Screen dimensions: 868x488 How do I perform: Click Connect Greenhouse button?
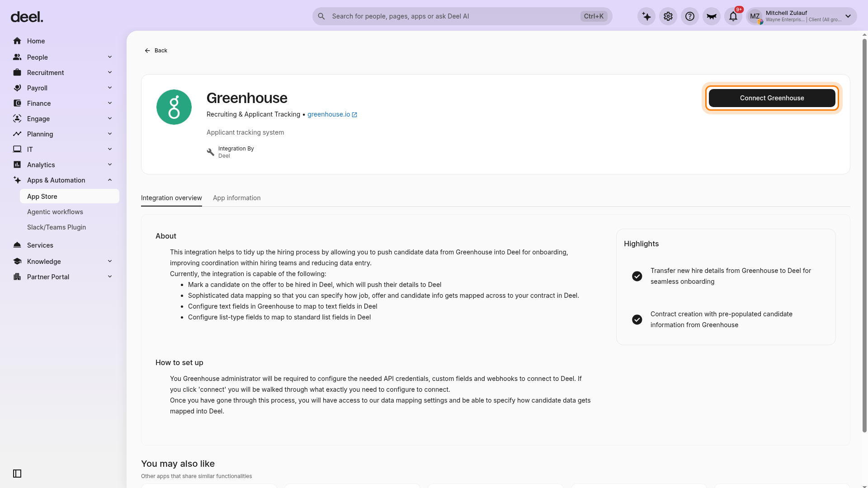[772, 98]
